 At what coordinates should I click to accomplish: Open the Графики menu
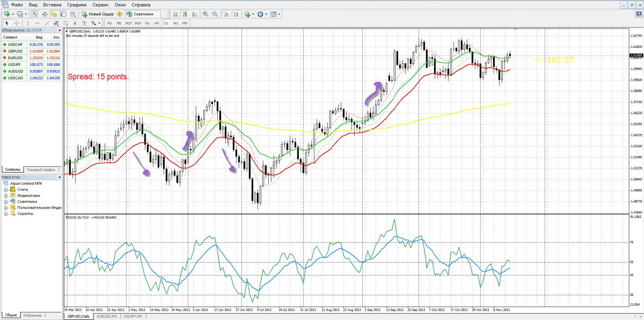(x=77, y=5)
